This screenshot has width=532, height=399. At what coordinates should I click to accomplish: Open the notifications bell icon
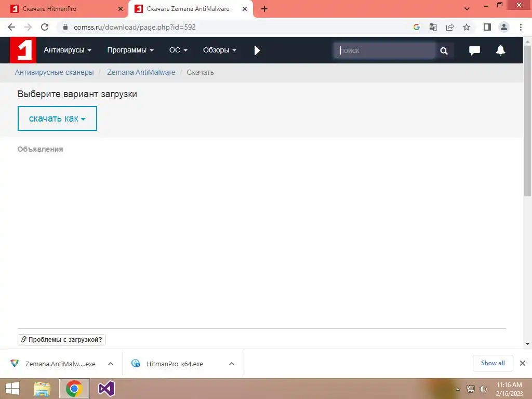pyautogui.click(x=500, y=50)
